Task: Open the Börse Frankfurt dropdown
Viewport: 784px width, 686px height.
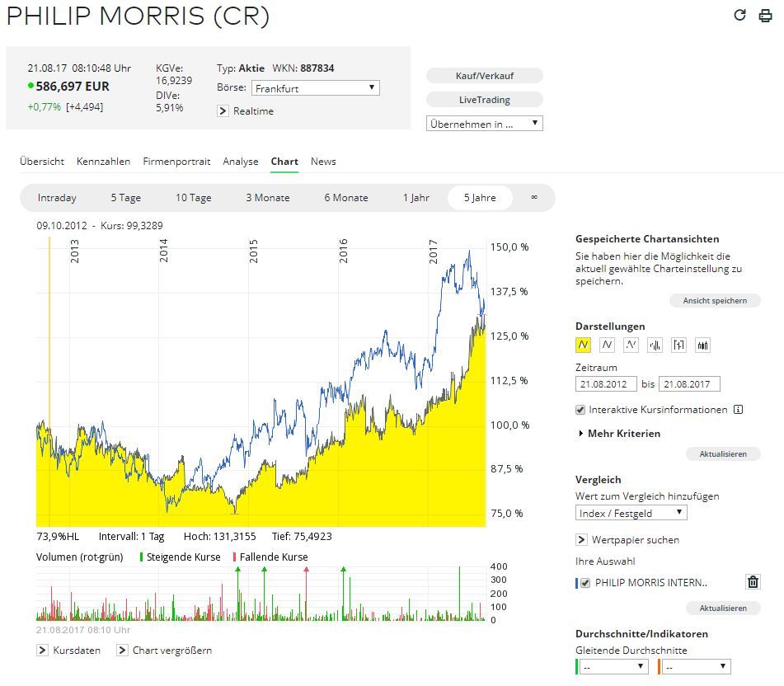Action: [315, 88]
